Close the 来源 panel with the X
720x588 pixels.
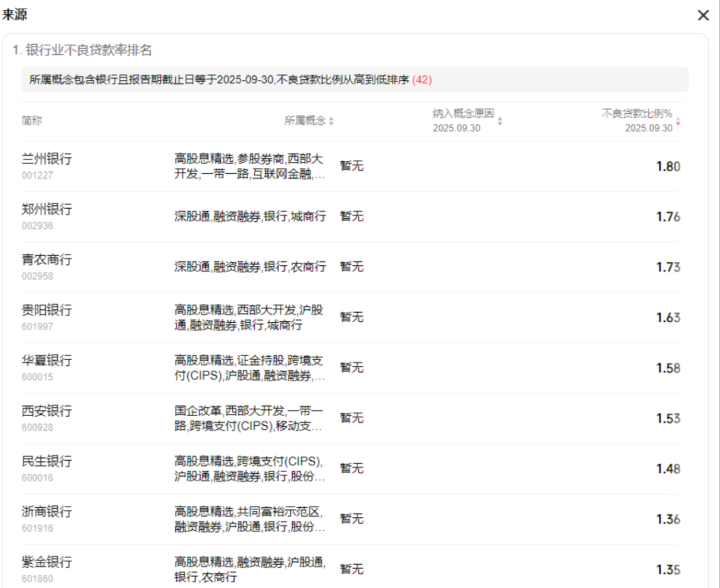click(x=703, y=15)
